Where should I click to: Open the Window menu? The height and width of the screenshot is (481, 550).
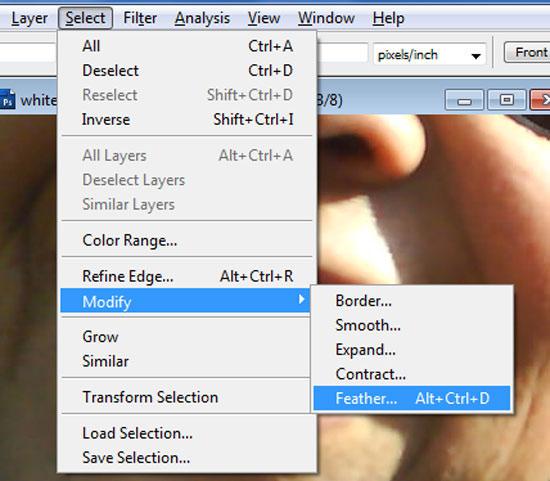tap(326, 18)
